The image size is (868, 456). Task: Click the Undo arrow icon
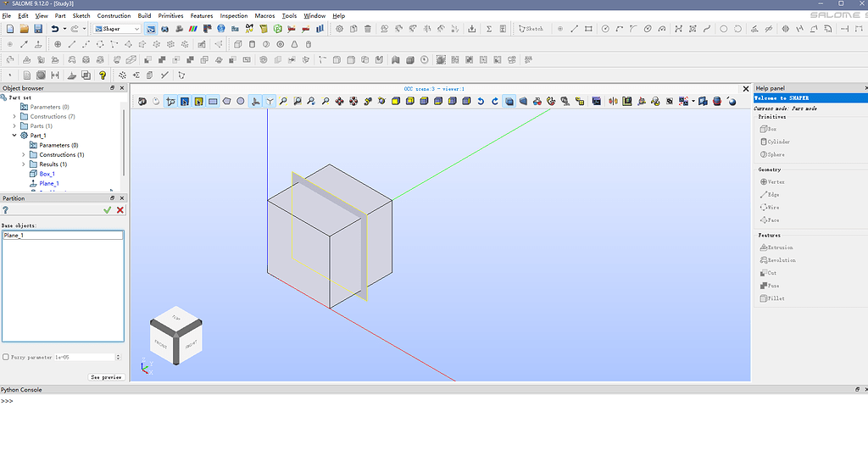pos(55,29)
